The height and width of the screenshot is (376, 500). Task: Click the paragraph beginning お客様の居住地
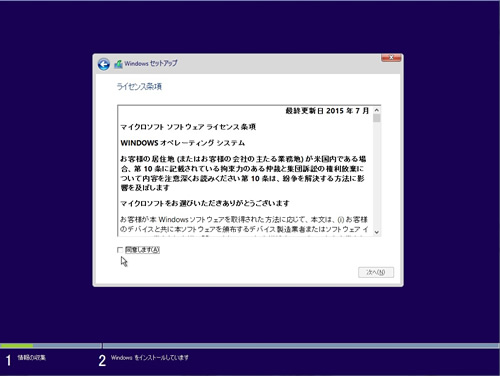point(243,173)
